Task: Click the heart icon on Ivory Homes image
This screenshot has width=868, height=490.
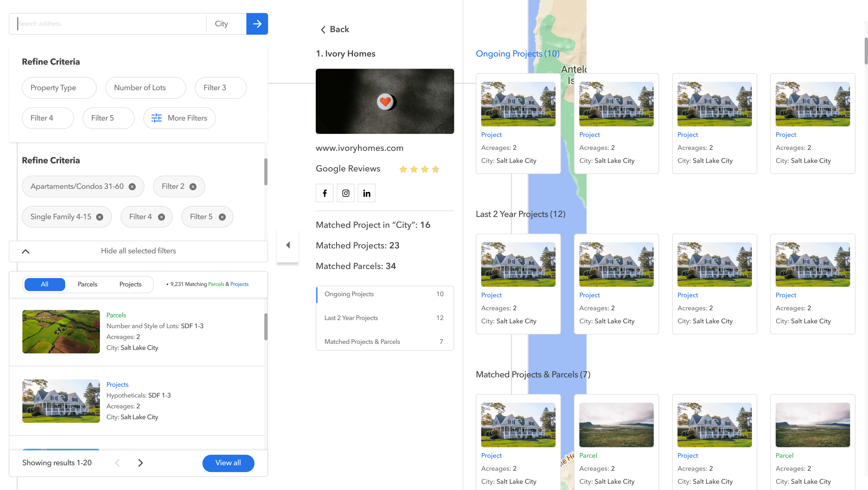Action: 385,101
